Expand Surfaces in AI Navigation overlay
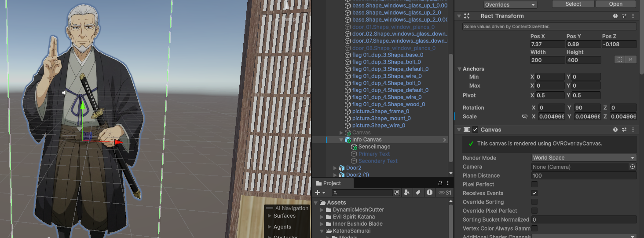 (x=269, y=216)
